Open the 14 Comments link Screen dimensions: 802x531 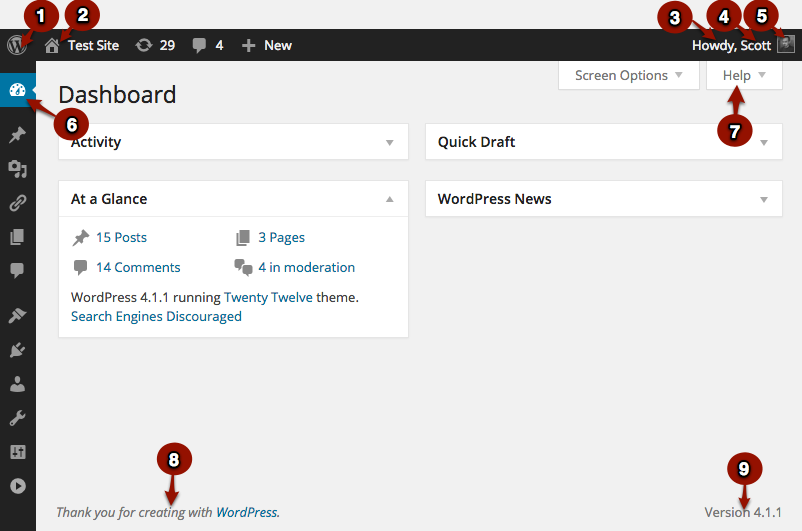click(x=138, y=267)
